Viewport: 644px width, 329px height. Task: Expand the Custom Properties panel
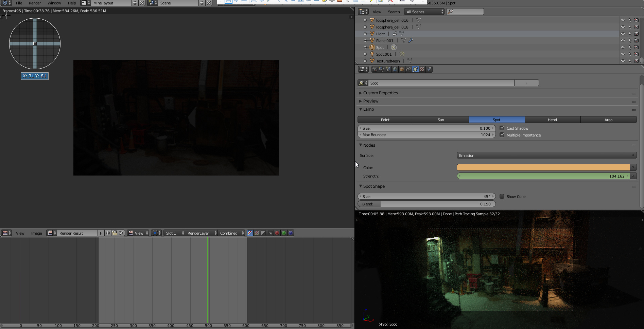(361, 93)
